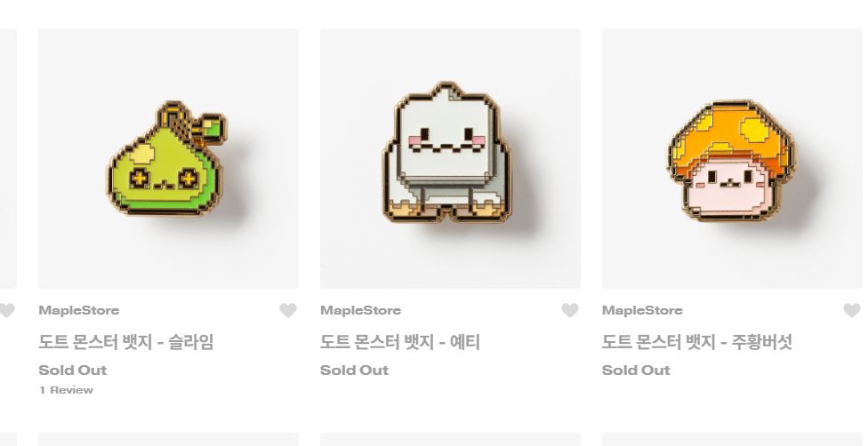Open product title 도트 몬스터 뱃지 - 슬라임
This screenshot has width=868, height=446.
[x=126, y=342]
